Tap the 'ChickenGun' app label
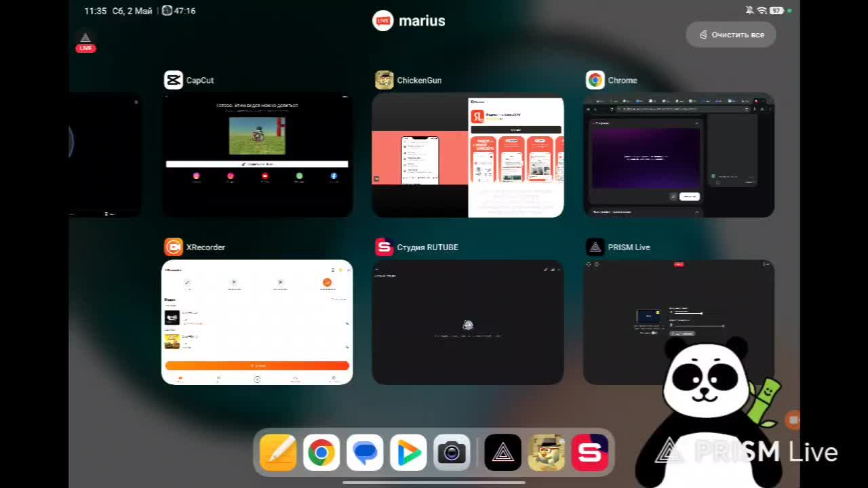Image resolution: width=868 pixels, height=488 pixels. tap(419, 80)
